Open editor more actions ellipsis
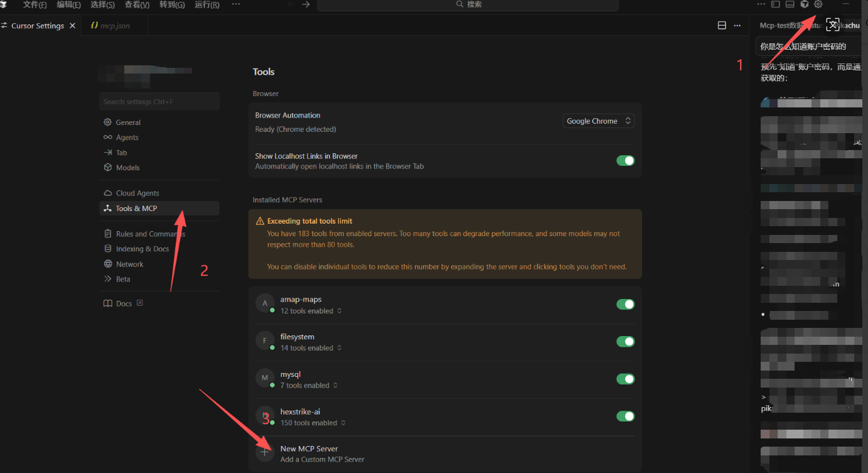 coord(737,26)
